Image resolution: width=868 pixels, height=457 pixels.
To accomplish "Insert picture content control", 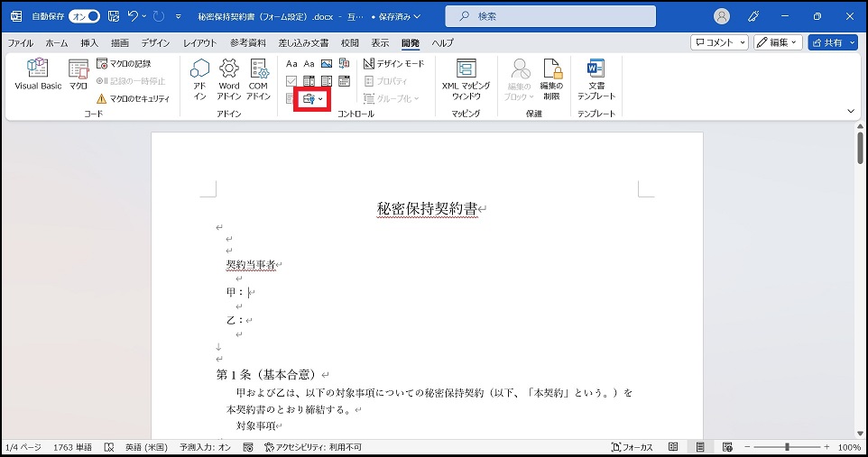I will [327, 64].
